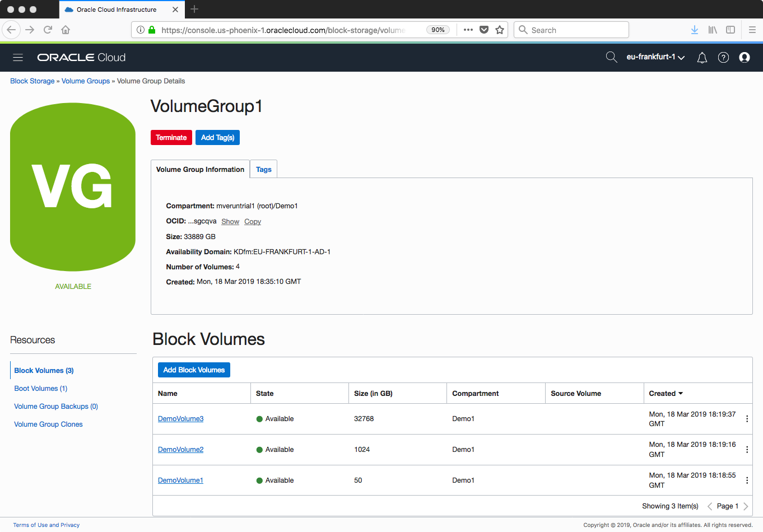
Task: Open the DemoVolume1 volume link
Action: pos(180,480)
